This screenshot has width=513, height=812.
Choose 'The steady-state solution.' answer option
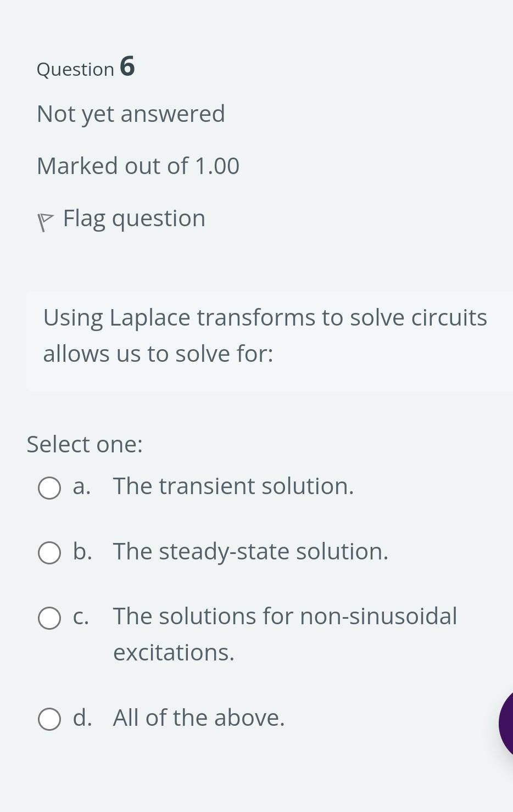click(250, 552)
